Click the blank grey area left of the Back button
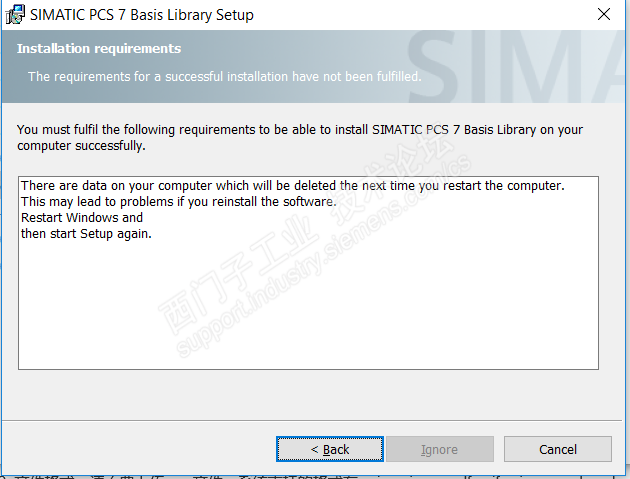Screen dimensions: 630x479 point(140,449)
